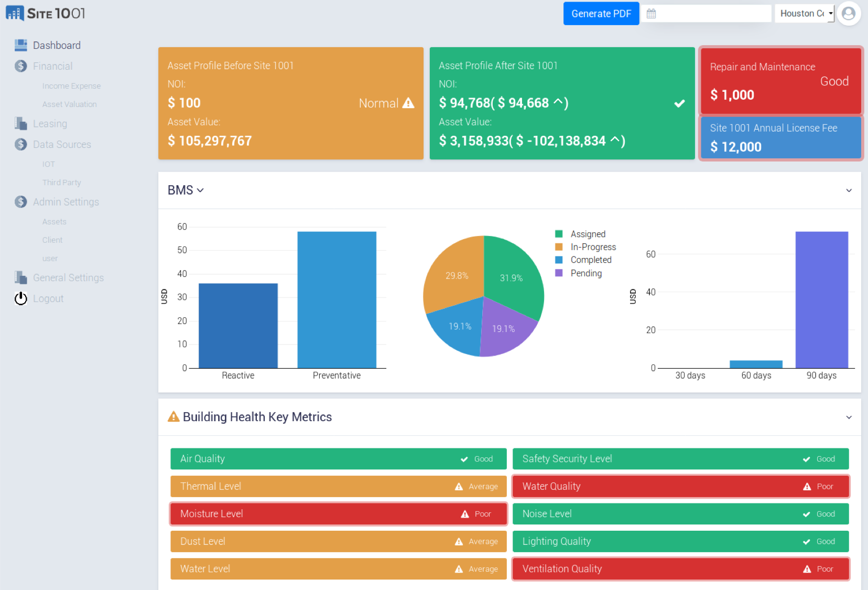The width and height of the screenshot is (868, 590).
Task: Click the Site 1001 logo icon
Action: 15,13
